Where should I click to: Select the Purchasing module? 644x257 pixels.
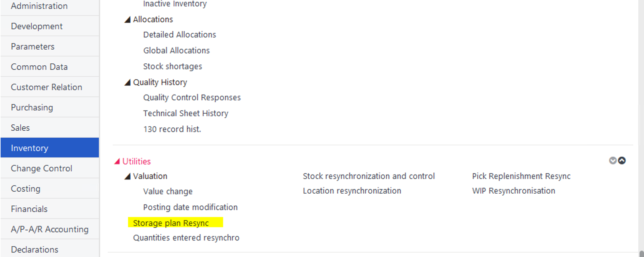point(50,107)
